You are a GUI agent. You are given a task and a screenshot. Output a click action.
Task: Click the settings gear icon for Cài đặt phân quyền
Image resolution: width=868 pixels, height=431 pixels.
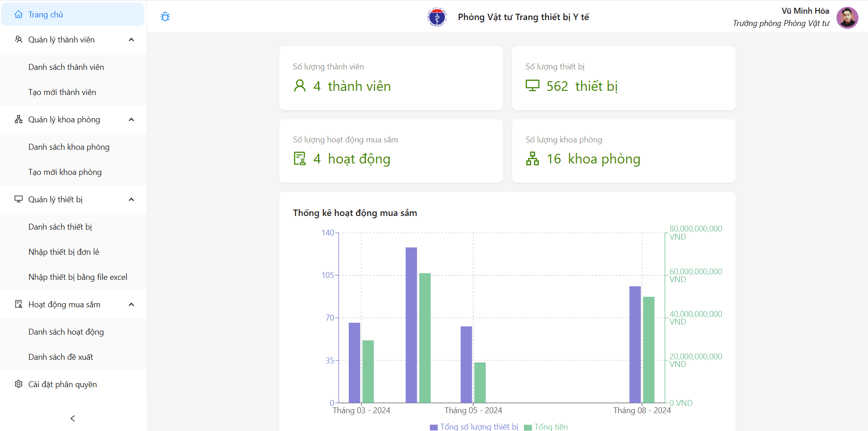19,384
